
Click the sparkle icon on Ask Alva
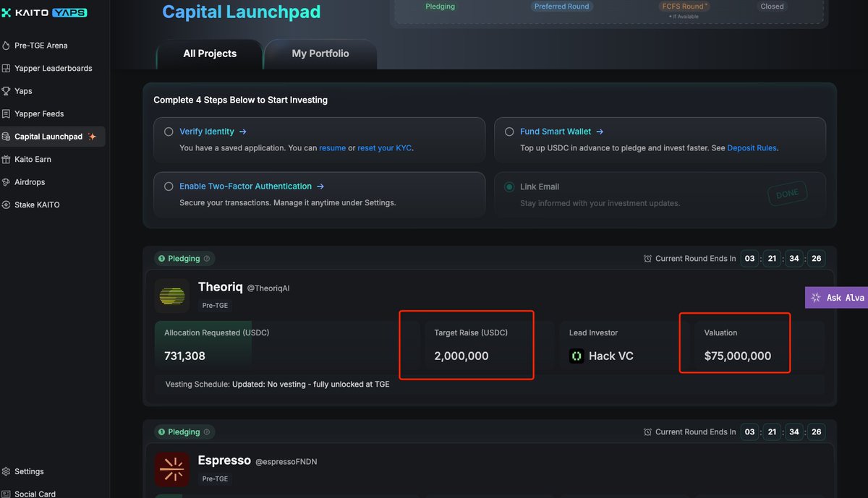tap(816, 298)
